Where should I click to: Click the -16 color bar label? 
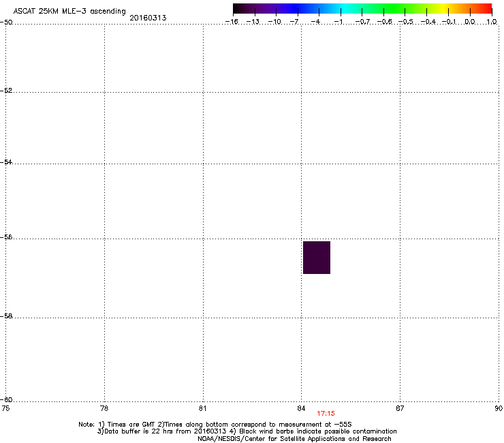(x=232, y=22)
